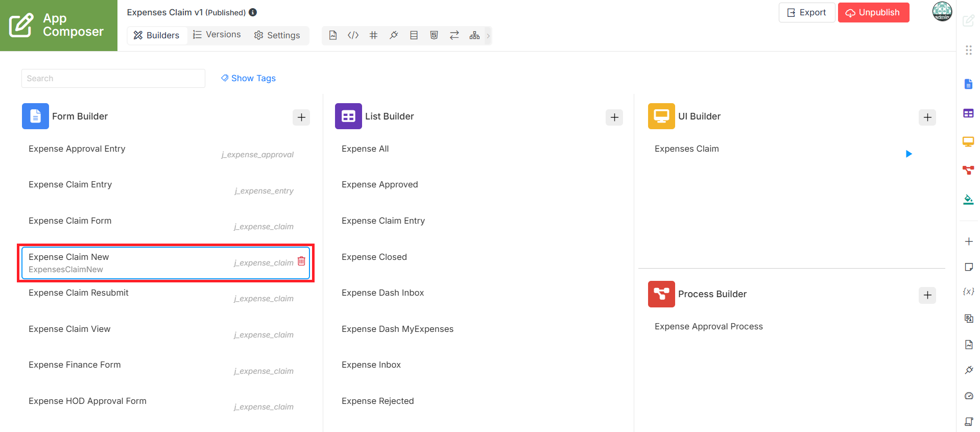Viewport: 980px width, 432px height.
Task: Click the Unpublish button
Action: pos(873,12)
